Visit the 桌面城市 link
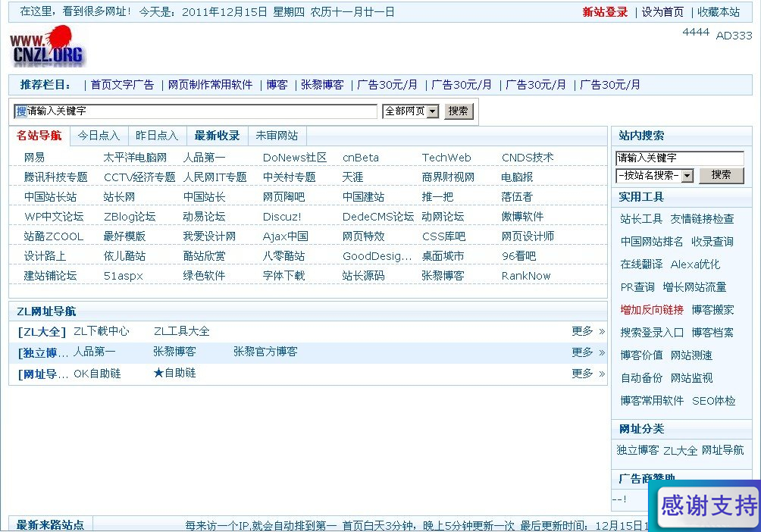761x532 pixels. [443, 256]
